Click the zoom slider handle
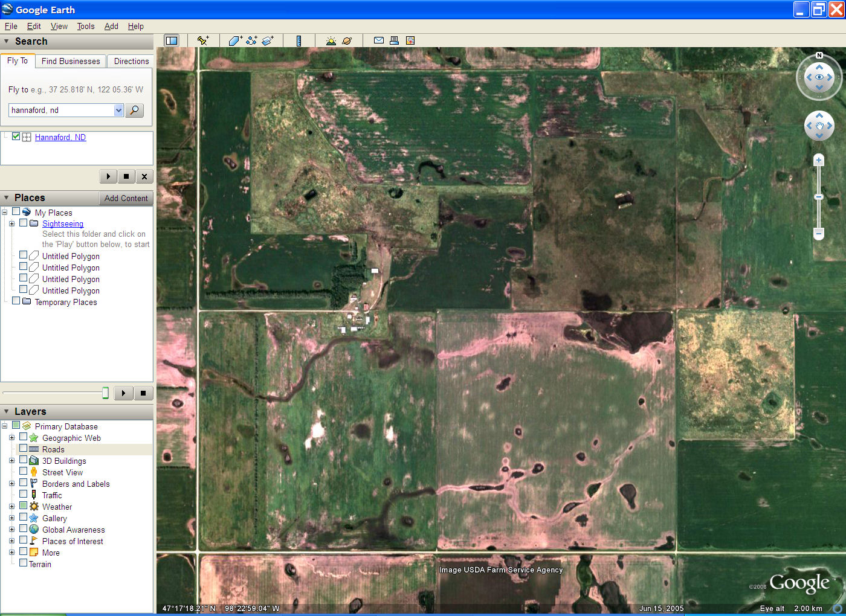The height and width of the screenshot is (616, 846). tap(819, 197)
